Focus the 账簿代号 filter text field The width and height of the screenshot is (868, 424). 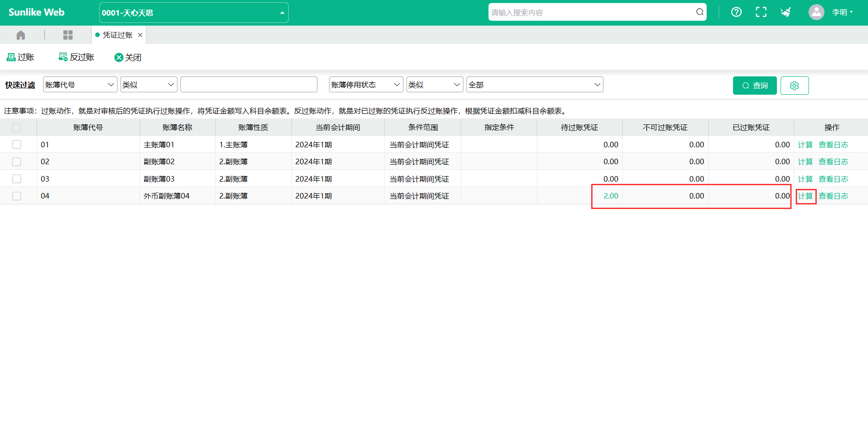pyautogui.click(x=249, y=85)
